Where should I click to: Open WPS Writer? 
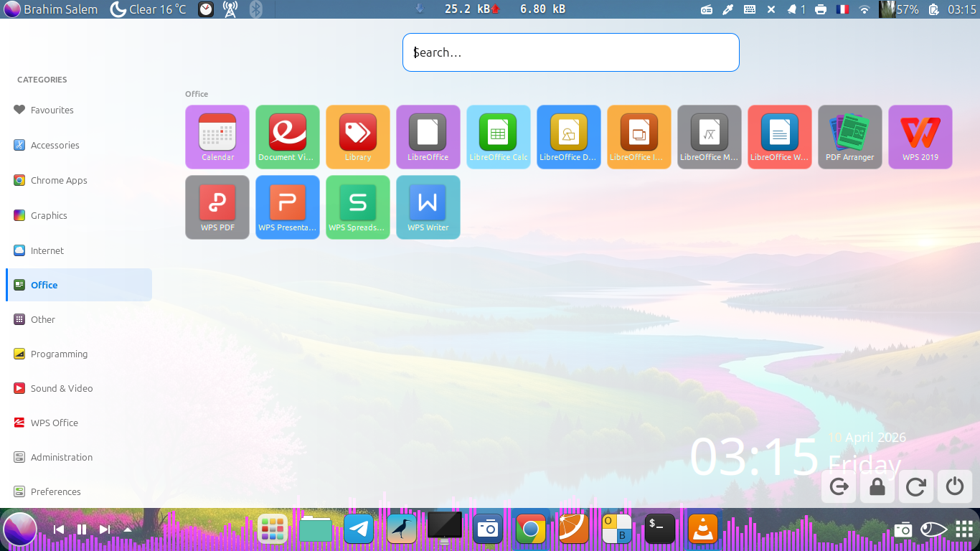(x=428, y=207)
